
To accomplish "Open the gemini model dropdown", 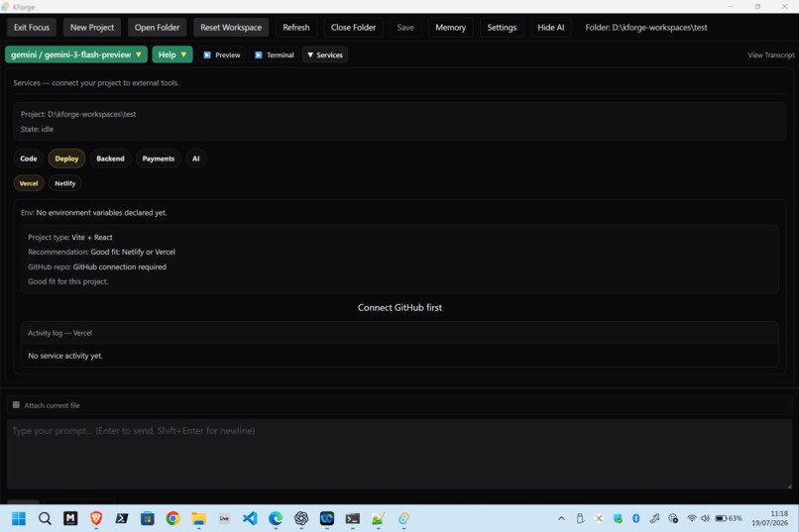I will point(76,54).
